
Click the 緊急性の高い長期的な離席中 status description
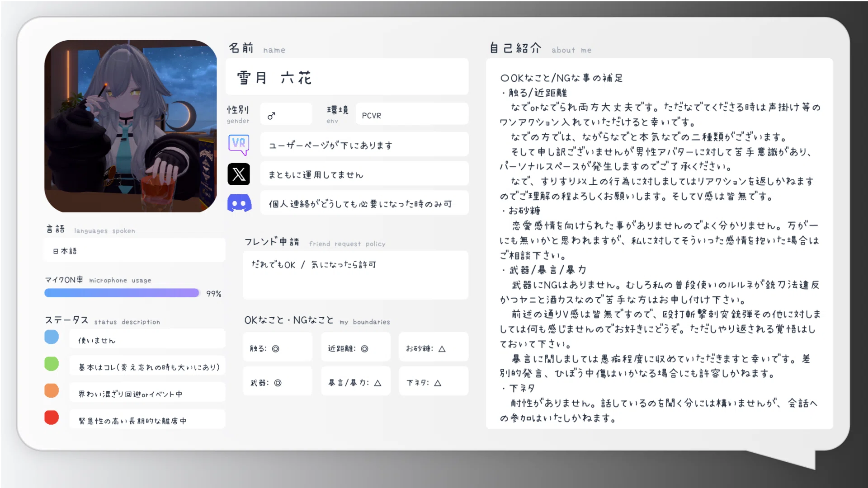[x=147, y=419]
